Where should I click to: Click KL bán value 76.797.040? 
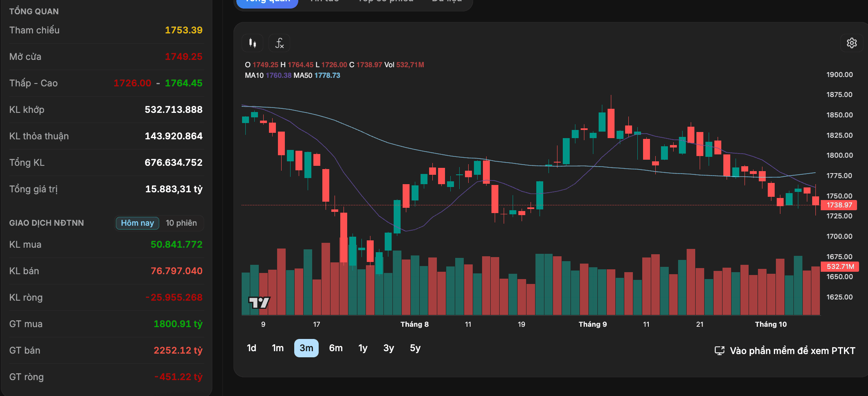click(176, 271)
